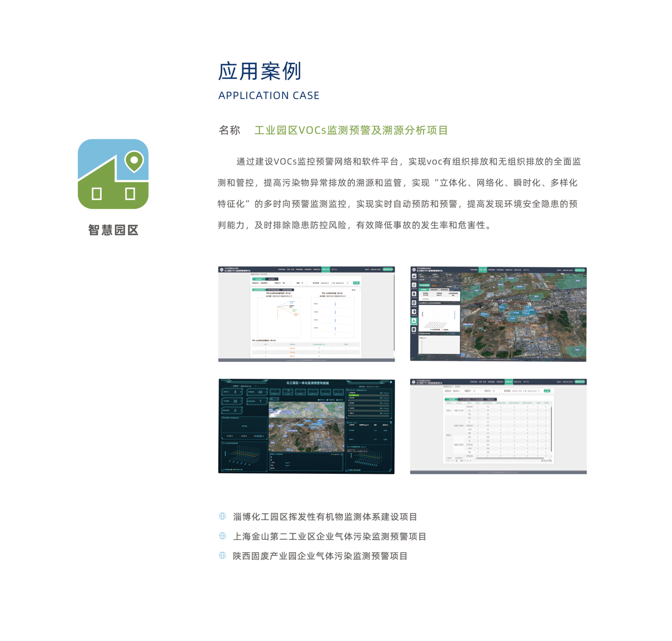Click the globe icon beside the 淄博化工园区 project
This screenshot has height=641, width=672.
pos(223,516)
